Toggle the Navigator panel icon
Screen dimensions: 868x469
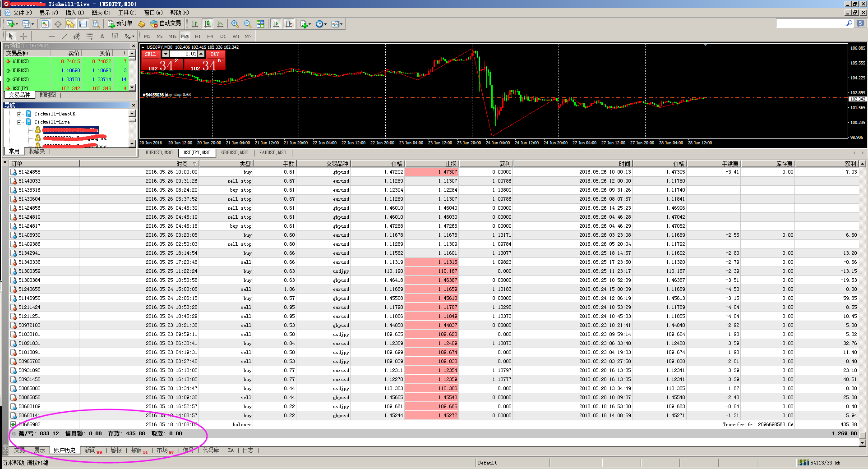pos(70,24)
